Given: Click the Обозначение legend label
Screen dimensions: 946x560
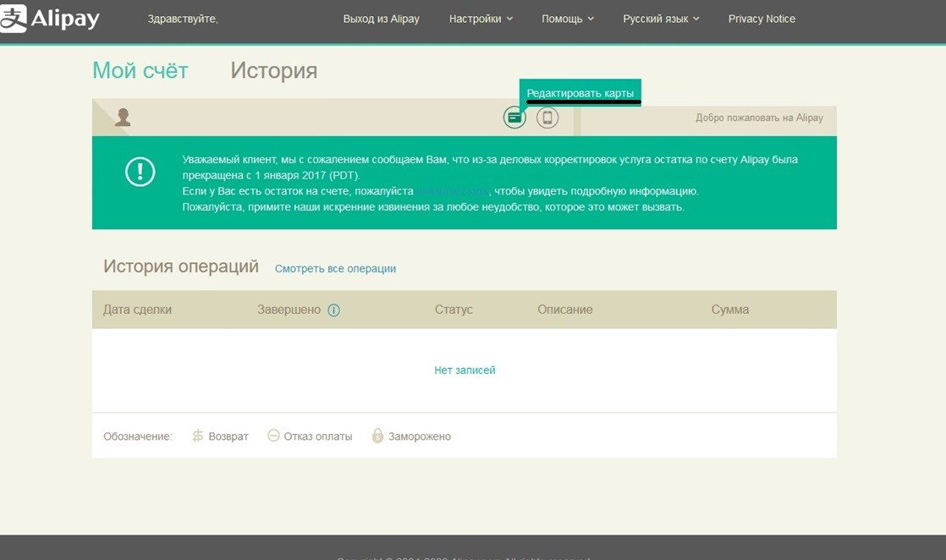Looking at the screenshot, I should pyautogui.click(x=138, y=436).
